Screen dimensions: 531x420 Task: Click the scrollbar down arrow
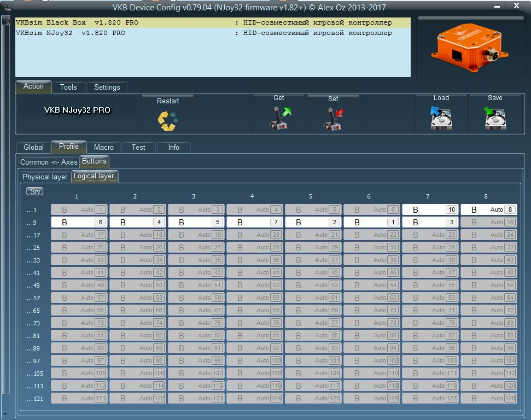point(5,413)
